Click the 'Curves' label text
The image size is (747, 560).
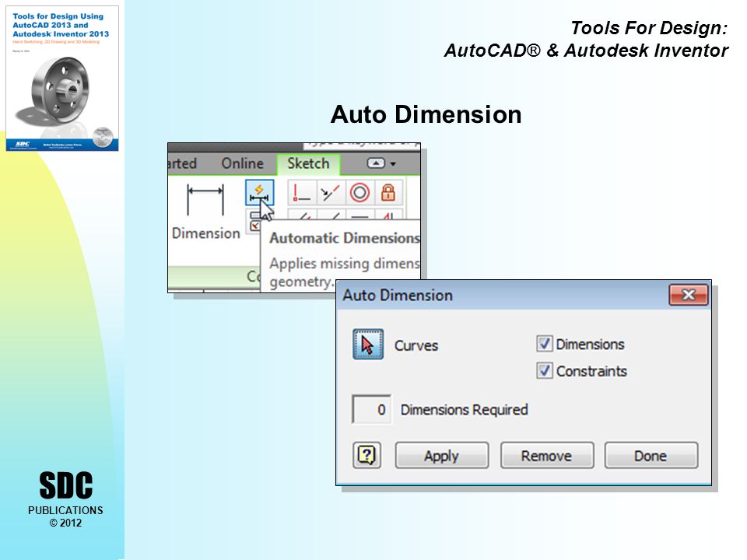pos(416,345)
